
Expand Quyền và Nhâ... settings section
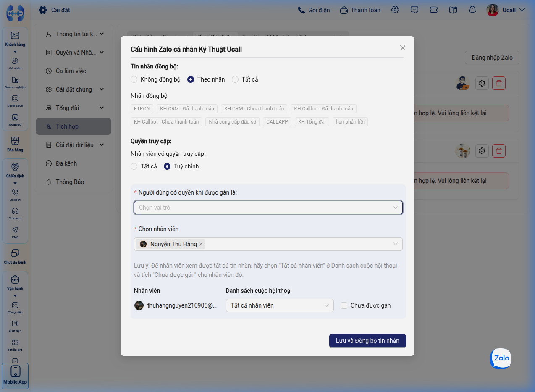(74, 53)
